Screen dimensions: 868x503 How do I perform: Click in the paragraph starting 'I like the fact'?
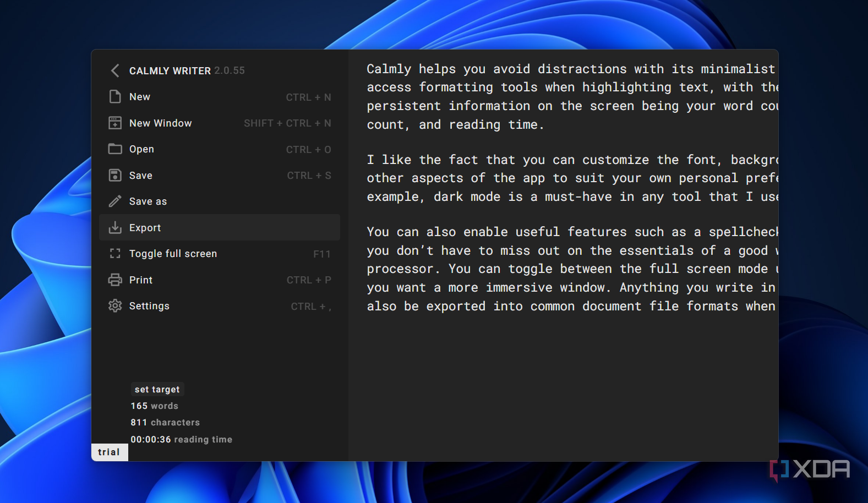tap(571, 178)
